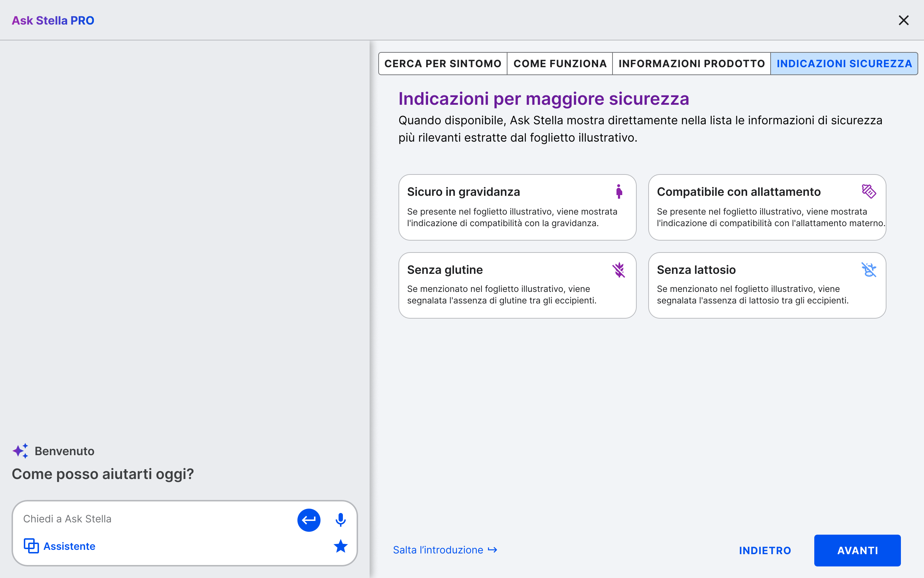924x578 pixels.
Task: Click the gravidanza compatibility description text
Action: tap(512, 217)
